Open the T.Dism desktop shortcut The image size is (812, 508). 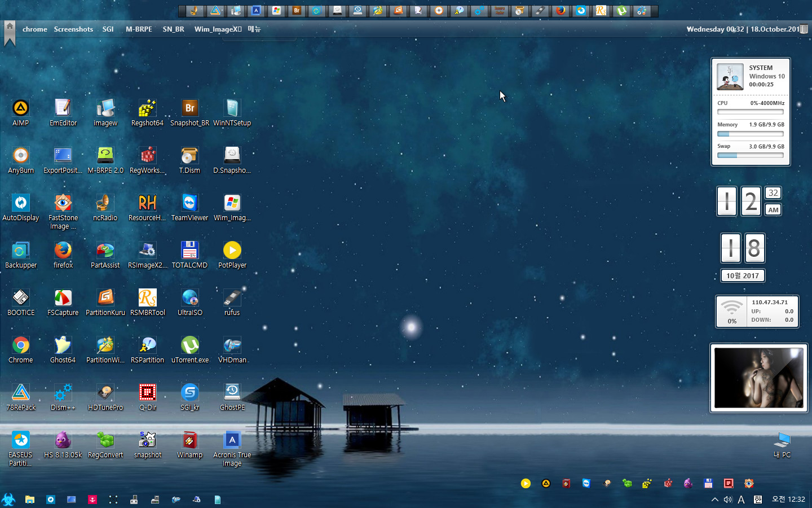click(190, 160)
